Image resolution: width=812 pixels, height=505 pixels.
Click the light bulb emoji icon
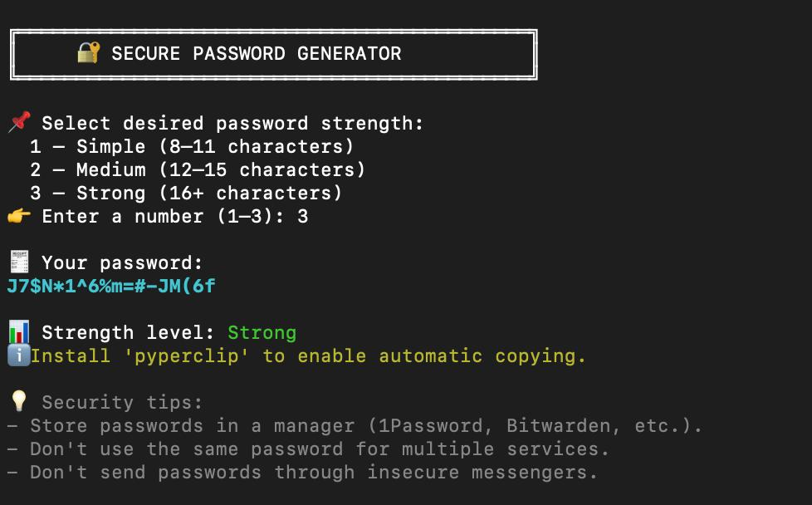point(19,401)
